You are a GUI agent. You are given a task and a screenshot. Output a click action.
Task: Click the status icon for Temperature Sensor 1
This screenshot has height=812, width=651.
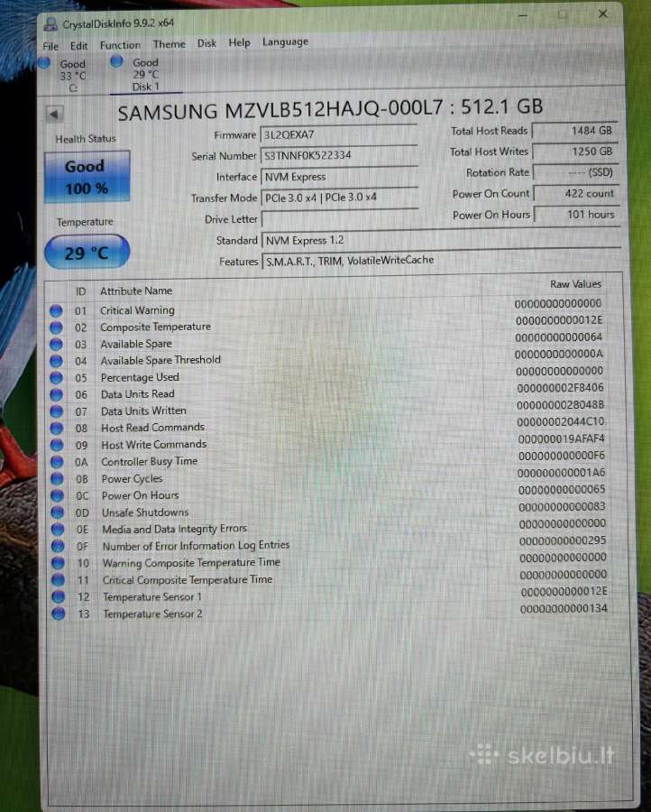coord(58,597)
